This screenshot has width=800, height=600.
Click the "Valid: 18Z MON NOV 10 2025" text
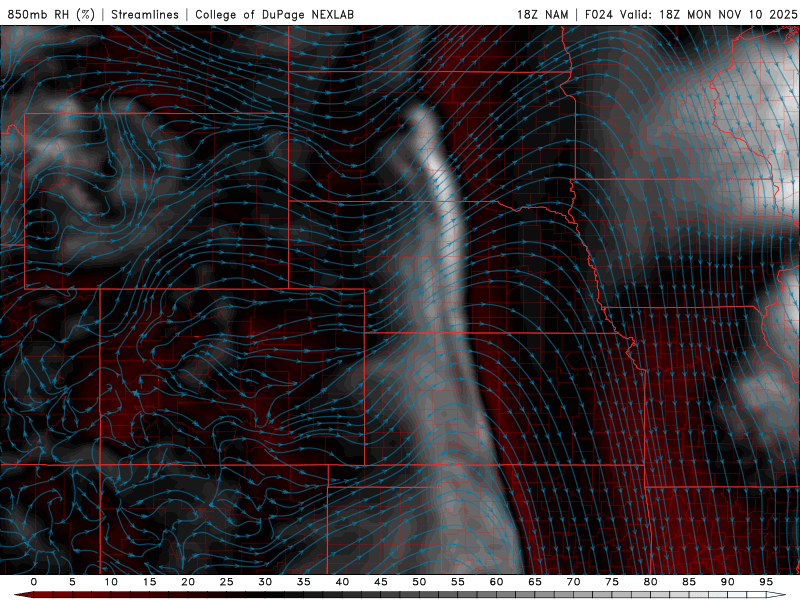(x=708, y=14)
